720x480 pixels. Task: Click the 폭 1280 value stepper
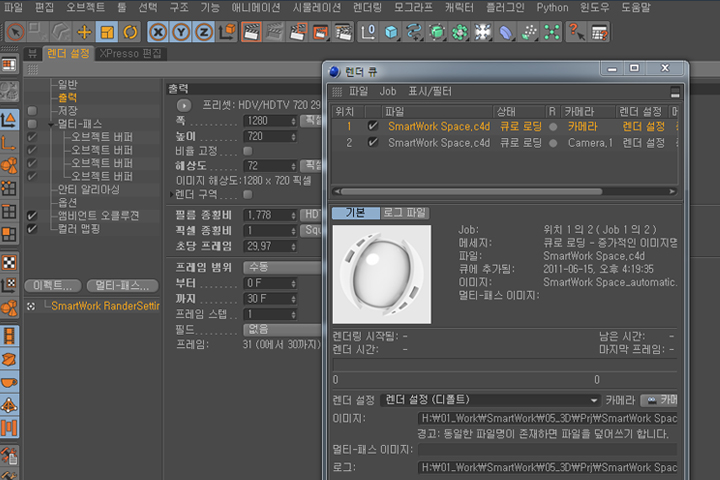point(294,121)
